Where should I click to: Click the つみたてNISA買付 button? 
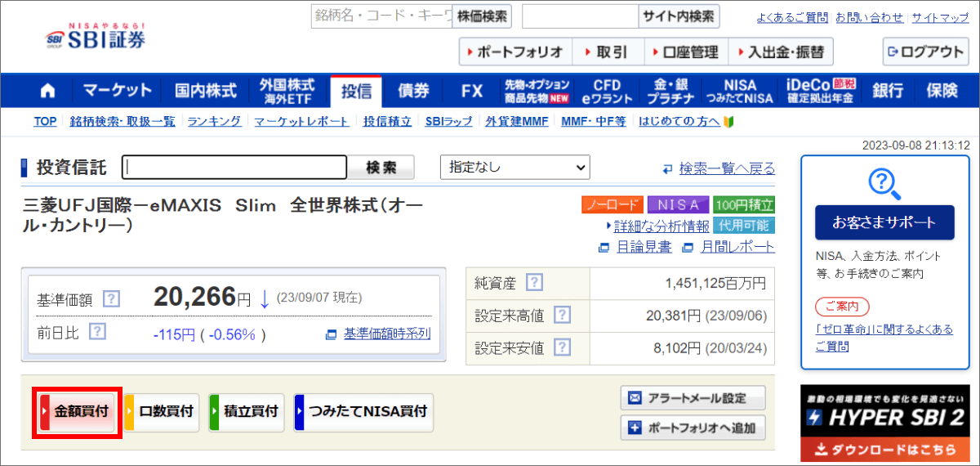tap(363, 412)
